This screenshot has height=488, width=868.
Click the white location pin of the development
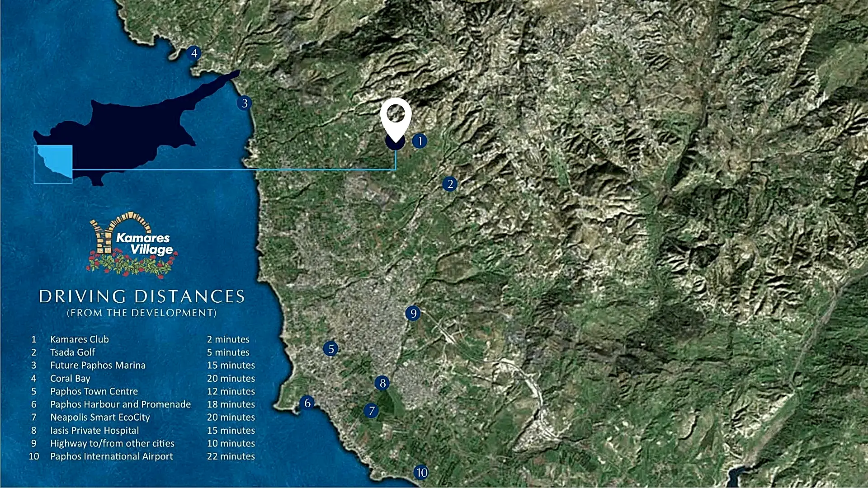(x=396, y=120)
